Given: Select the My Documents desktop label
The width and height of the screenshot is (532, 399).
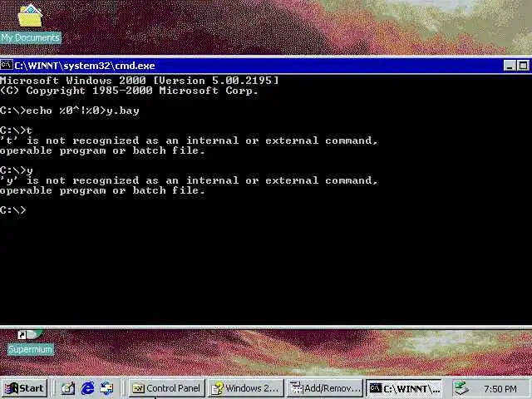Looking at the screenshot, I should click(31, 37).
